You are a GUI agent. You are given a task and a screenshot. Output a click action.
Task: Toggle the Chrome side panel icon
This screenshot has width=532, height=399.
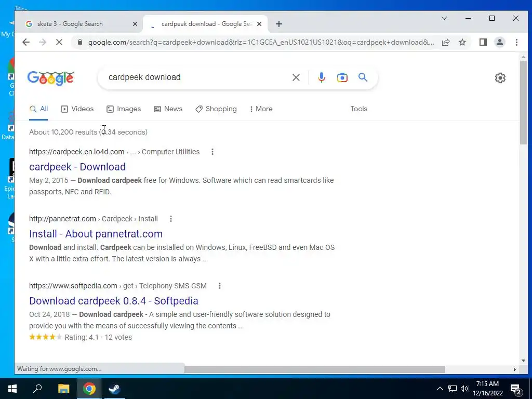(x=483, y=42)
